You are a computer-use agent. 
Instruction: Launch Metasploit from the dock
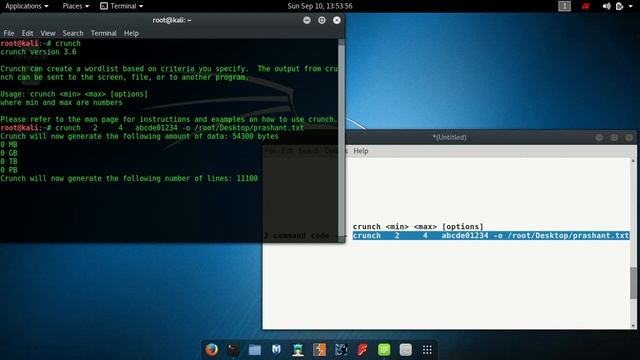[276, 350]
